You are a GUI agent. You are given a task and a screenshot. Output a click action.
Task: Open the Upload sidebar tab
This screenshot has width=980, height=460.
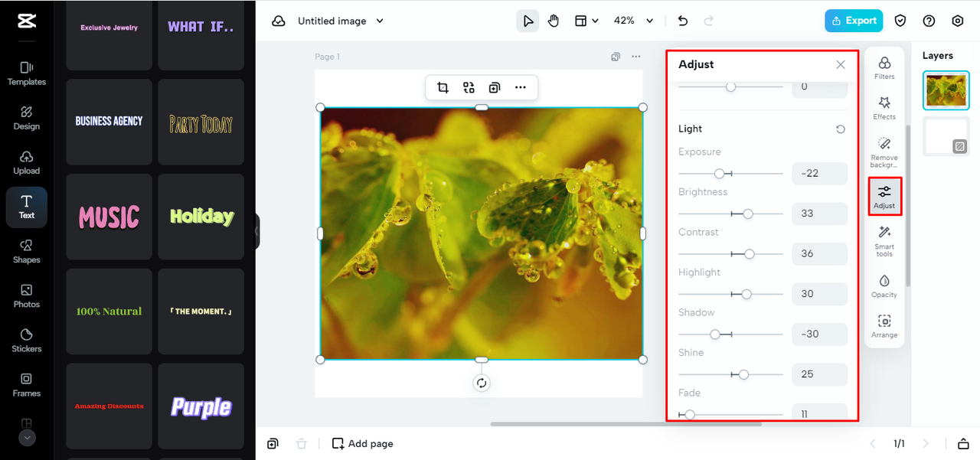(x=27, y=162)
